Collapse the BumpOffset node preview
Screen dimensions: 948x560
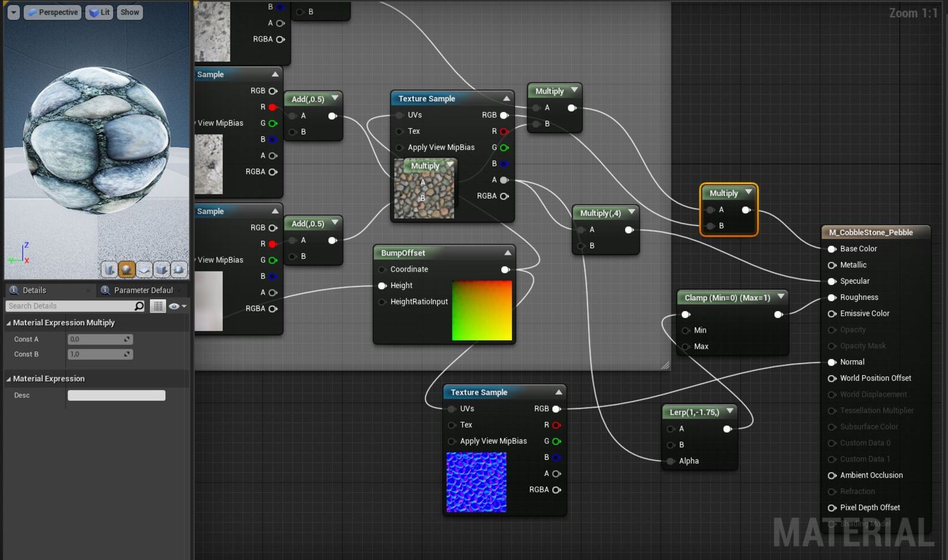coord(507,253)
